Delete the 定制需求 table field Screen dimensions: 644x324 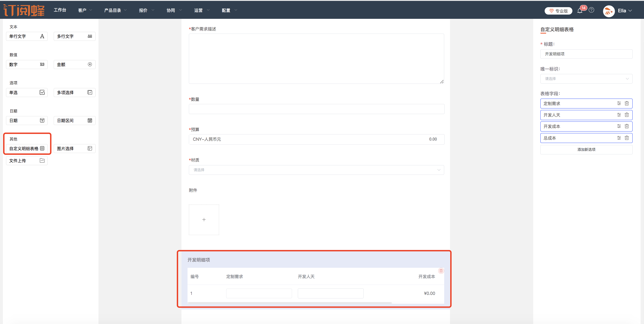[x=627, y=104]
